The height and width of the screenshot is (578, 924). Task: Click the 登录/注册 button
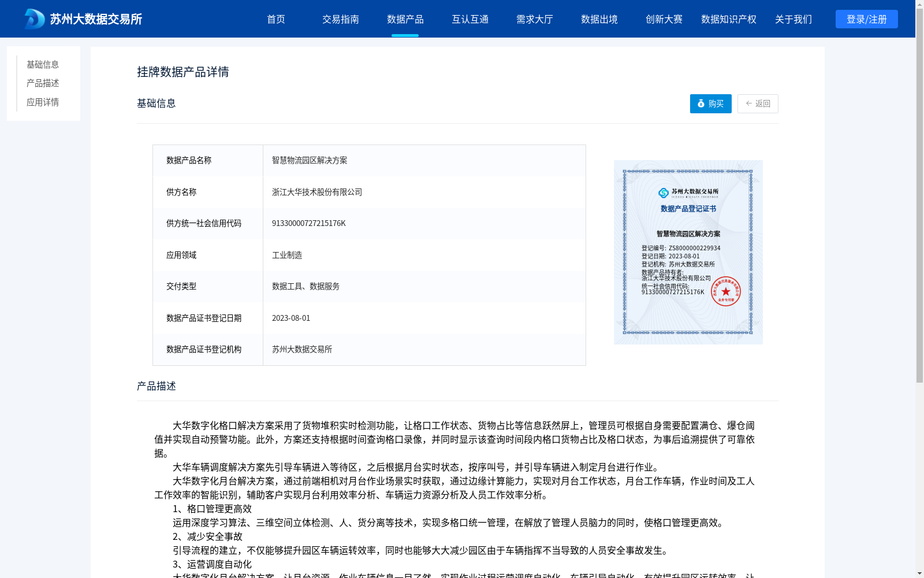tap(867, 19)
